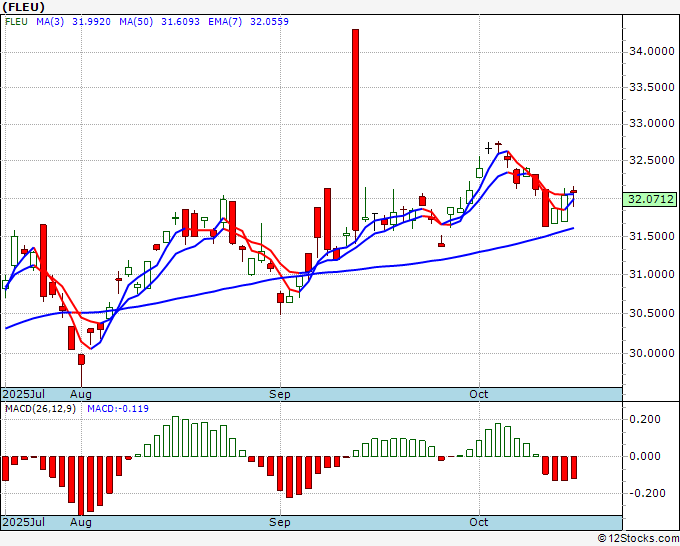Click the 33.5000 price axis label
The image size is (680, 546).
(x=652, y=87)
